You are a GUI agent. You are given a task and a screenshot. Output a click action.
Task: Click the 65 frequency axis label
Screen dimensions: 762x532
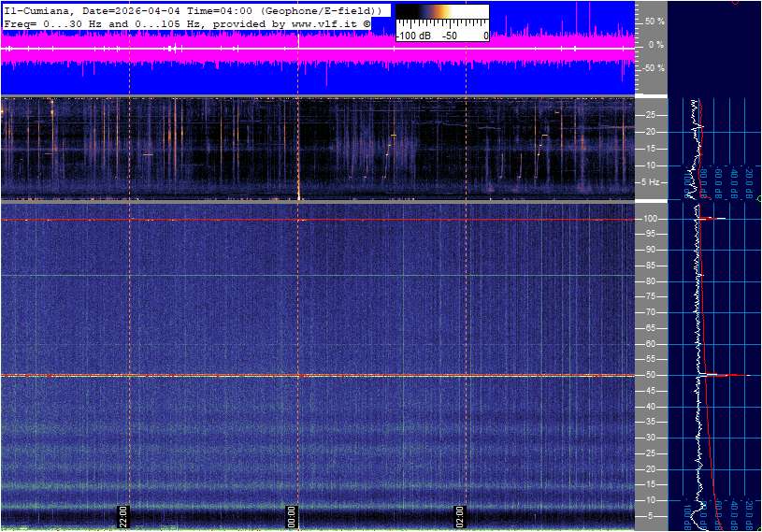650,328
